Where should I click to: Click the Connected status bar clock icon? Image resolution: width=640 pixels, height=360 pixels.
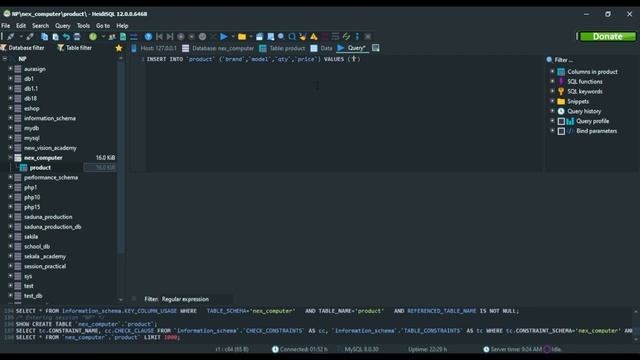pyautogui.click(x=275, y=349)
